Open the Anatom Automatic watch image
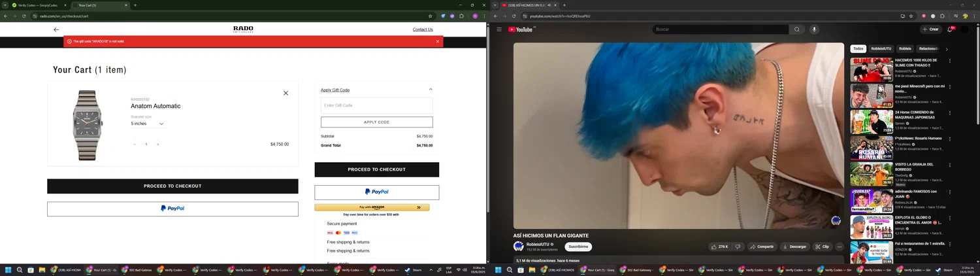980x276 pixels. 88,126
